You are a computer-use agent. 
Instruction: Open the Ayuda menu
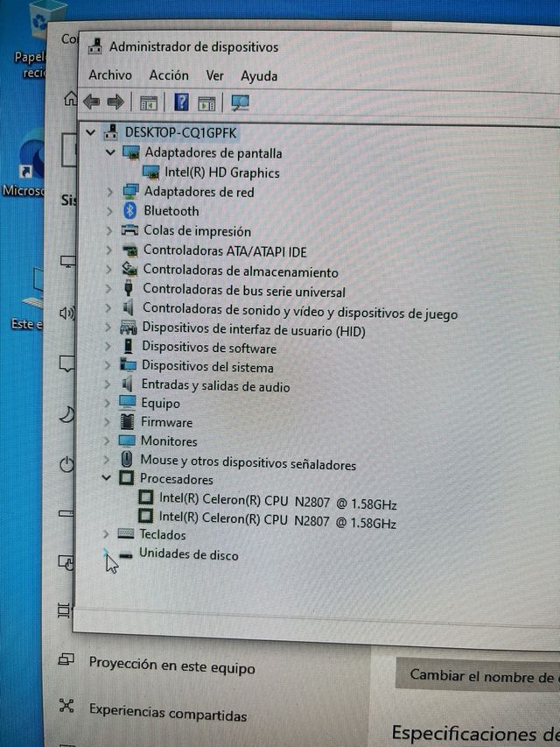point(259,76)
